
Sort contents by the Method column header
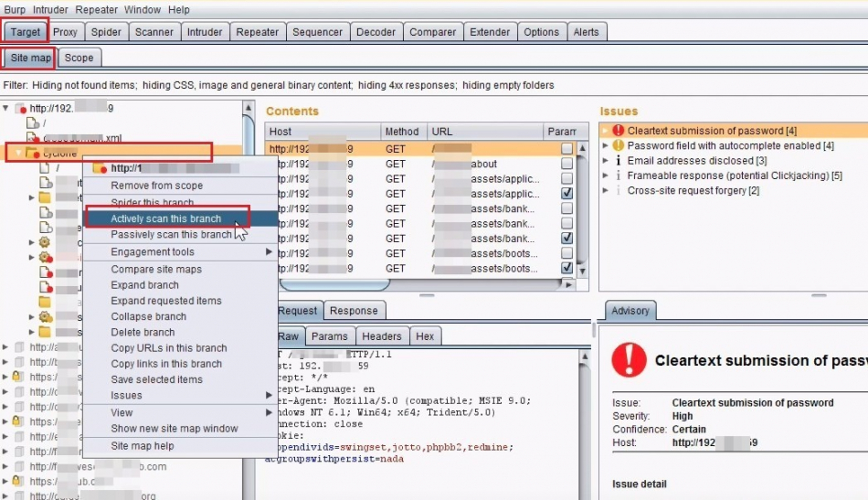pos(404,132)
